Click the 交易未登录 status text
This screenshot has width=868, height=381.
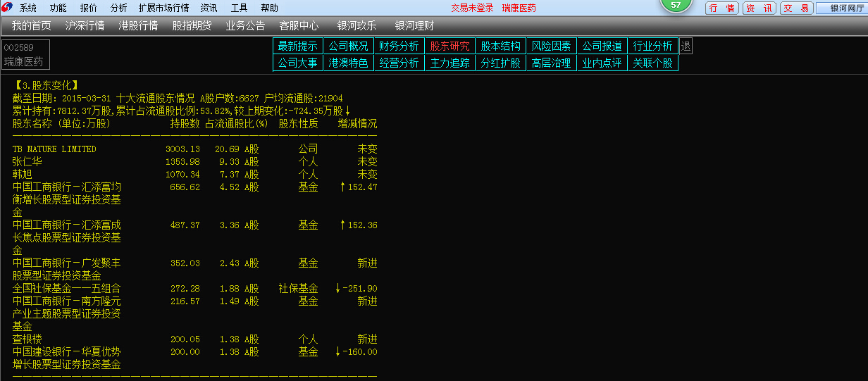(472, 8)
